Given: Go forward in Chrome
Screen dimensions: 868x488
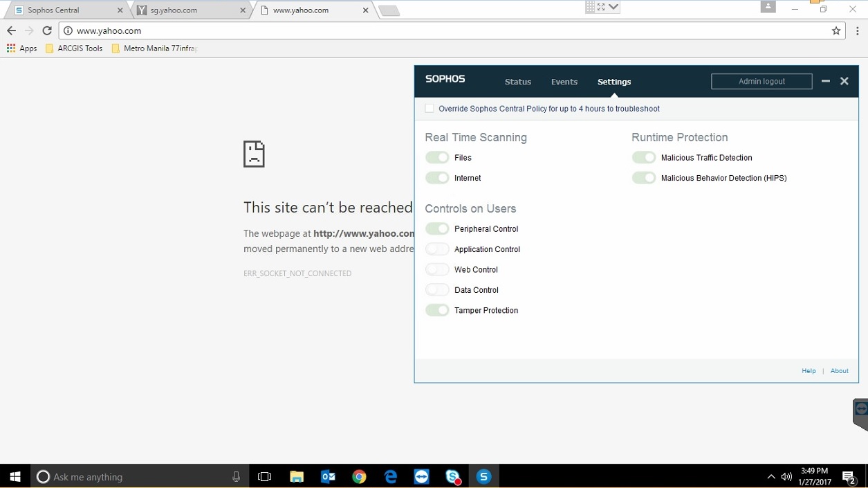Looking at the screenshot, I should pos(29,30).
